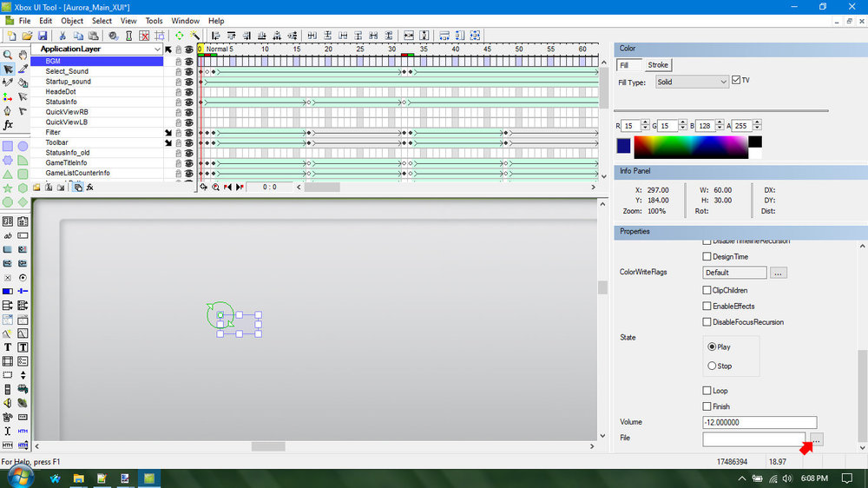Select the Hand pan tool
The image size is (868, 488).
[23, 55]
